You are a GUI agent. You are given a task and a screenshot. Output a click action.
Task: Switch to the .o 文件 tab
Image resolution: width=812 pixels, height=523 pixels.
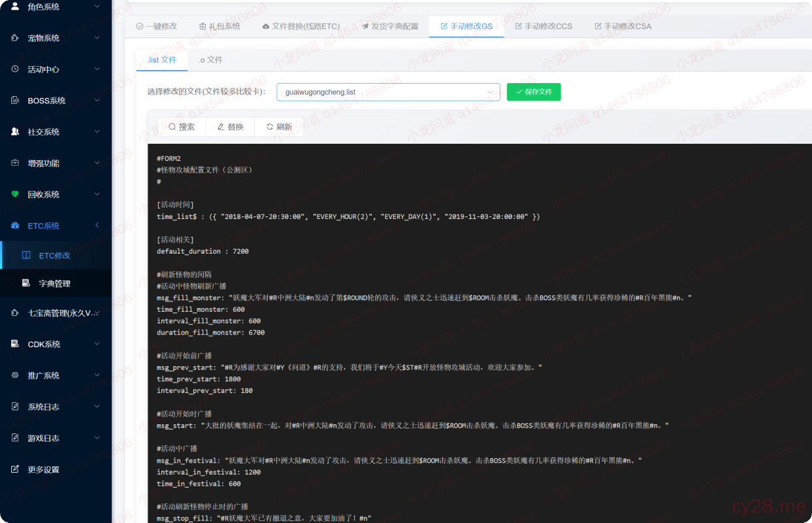(x=210, y=59)
